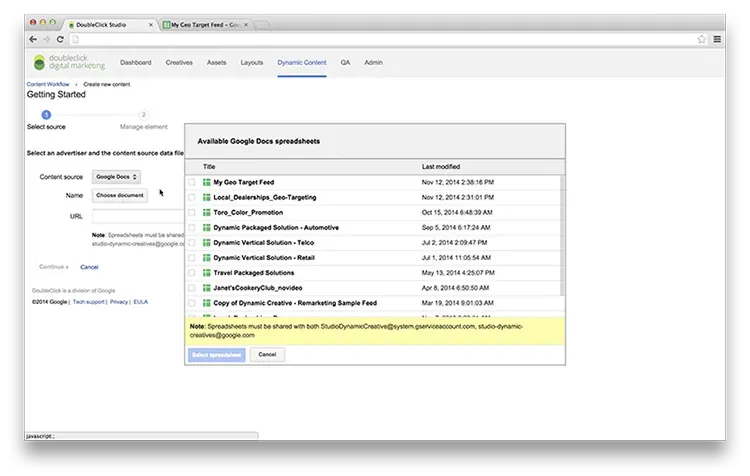Image resolution: width=750 pixels, height=476 pixels.
Task: Click spreadsheet icon beside My Geo Target Feed
Action: [207, 183]
